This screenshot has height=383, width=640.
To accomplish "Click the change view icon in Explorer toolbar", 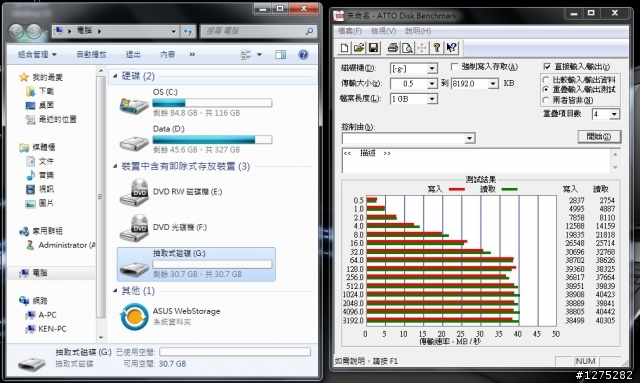I will click(x=246, y=54).
